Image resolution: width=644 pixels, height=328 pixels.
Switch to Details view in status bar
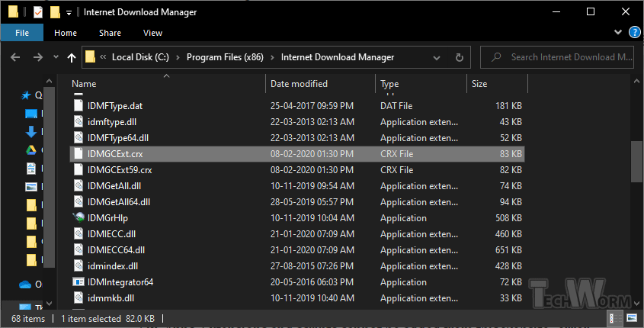(x=615, y=318)
